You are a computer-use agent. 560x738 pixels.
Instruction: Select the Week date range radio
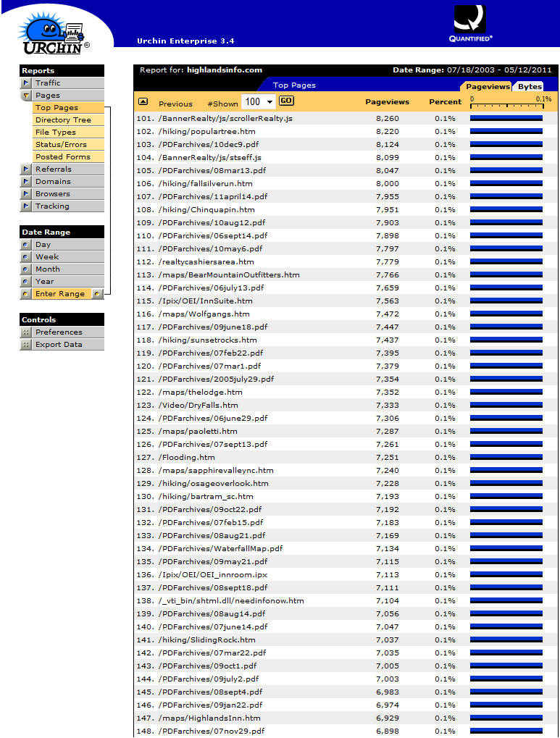[x=26, y=257]
